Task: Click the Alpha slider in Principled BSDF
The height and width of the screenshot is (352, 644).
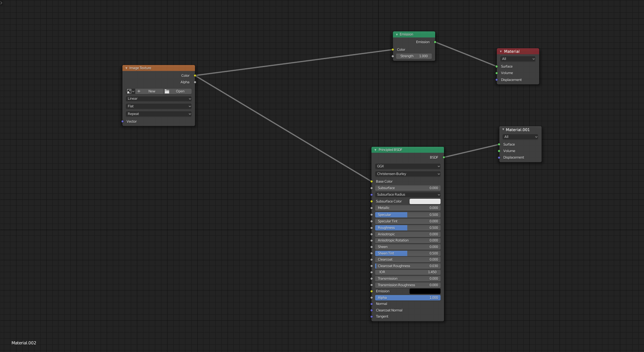Action: [408, 298]
